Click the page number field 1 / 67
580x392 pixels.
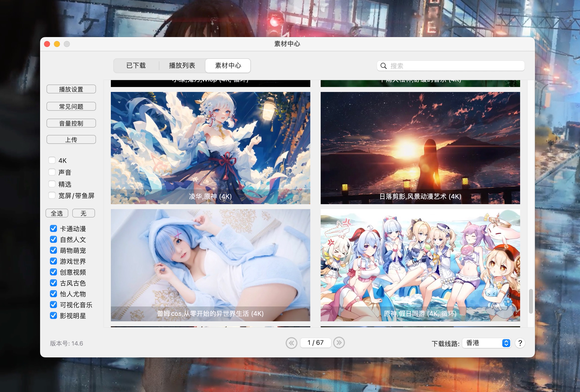pos(315,343)
